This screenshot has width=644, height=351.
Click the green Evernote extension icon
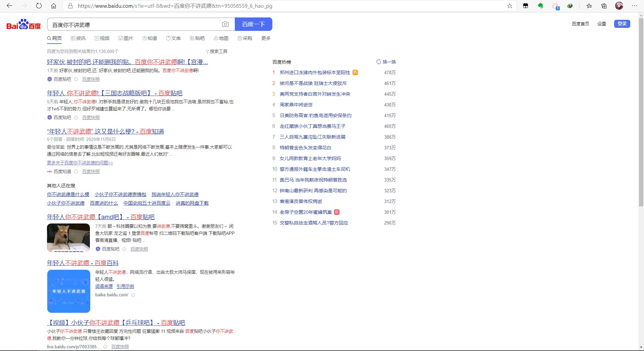pos(540,6)
